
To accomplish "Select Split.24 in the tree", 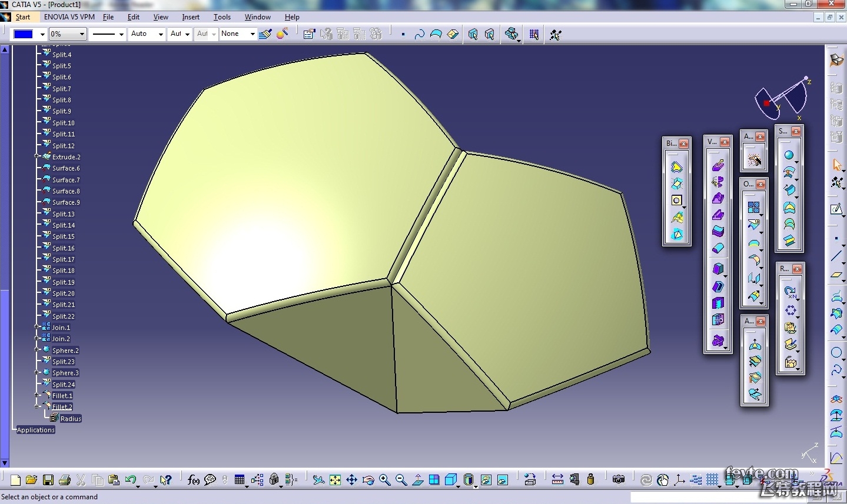I will point(64,385).
